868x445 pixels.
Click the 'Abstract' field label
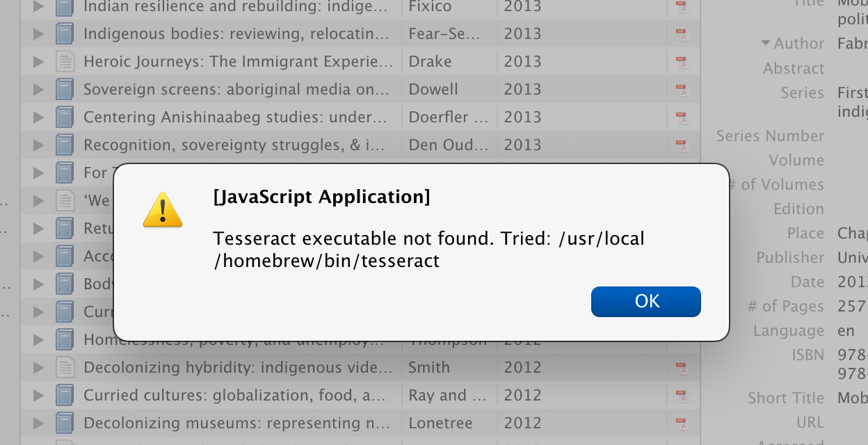click(794, 68)
